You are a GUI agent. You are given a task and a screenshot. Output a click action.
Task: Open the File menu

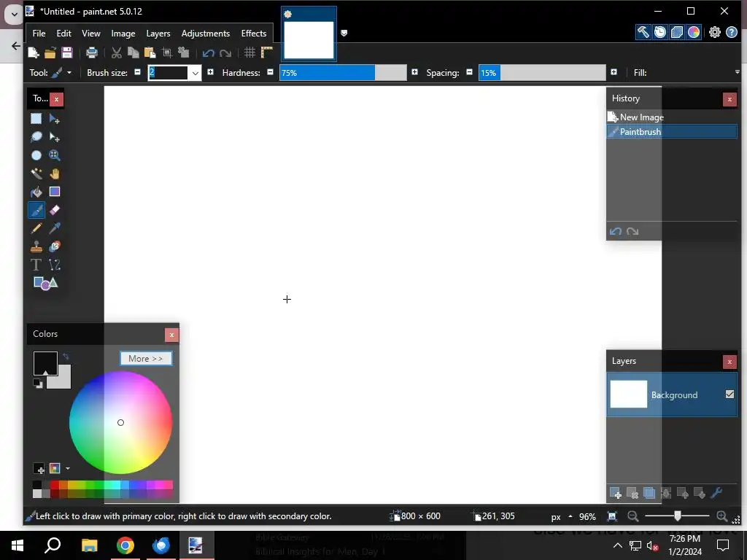[39, 34]
